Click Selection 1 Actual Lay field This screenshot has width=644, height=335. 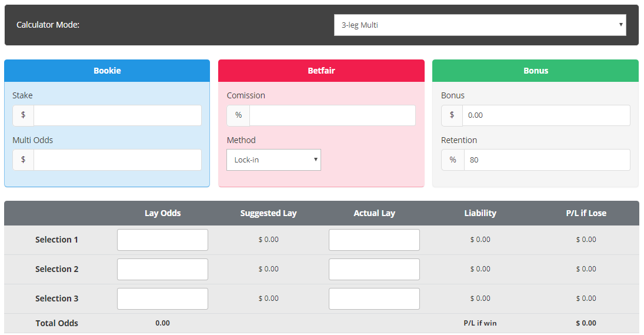click(374, 240)
